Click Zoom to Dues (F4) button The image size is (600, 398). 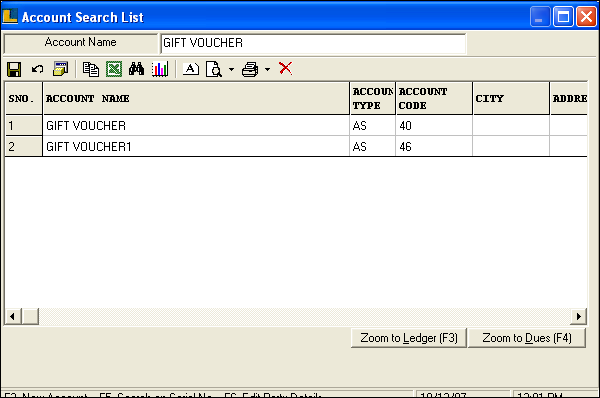click(527, 338)
